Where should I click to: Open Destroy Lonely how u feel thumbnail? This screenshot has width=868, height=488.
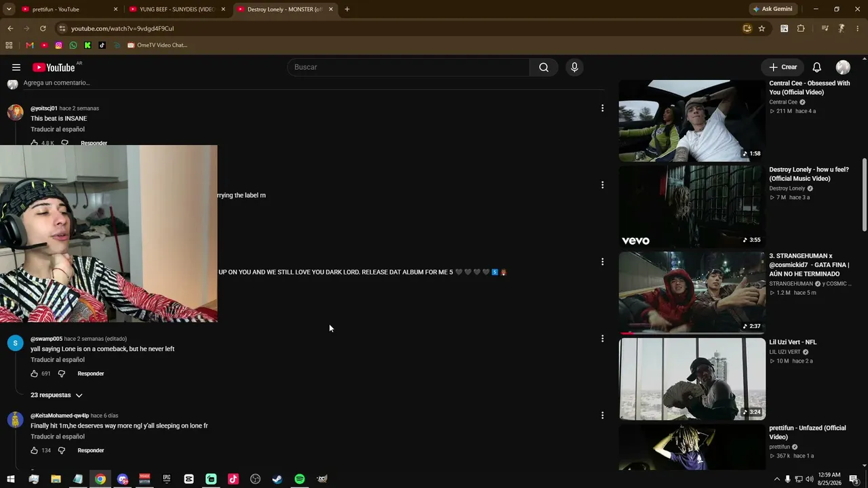[692, 207]
